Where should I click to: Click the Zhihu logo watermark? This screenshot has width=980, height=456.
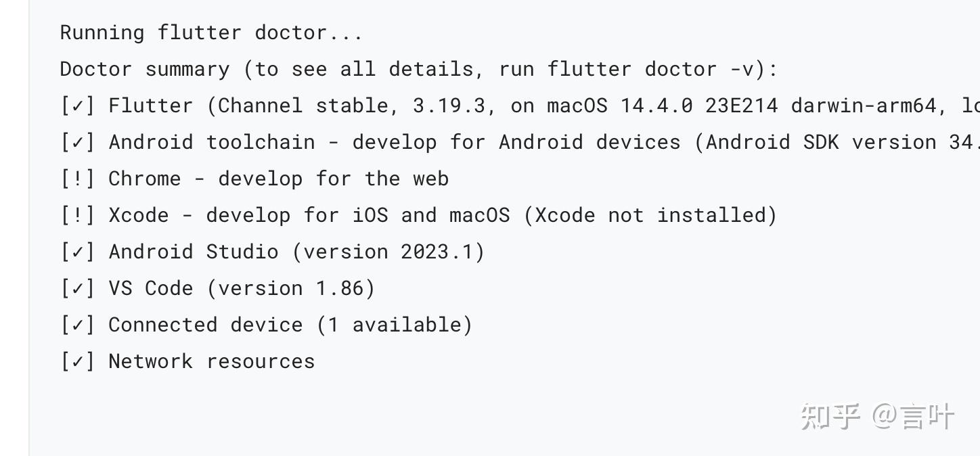pos(830,416)
